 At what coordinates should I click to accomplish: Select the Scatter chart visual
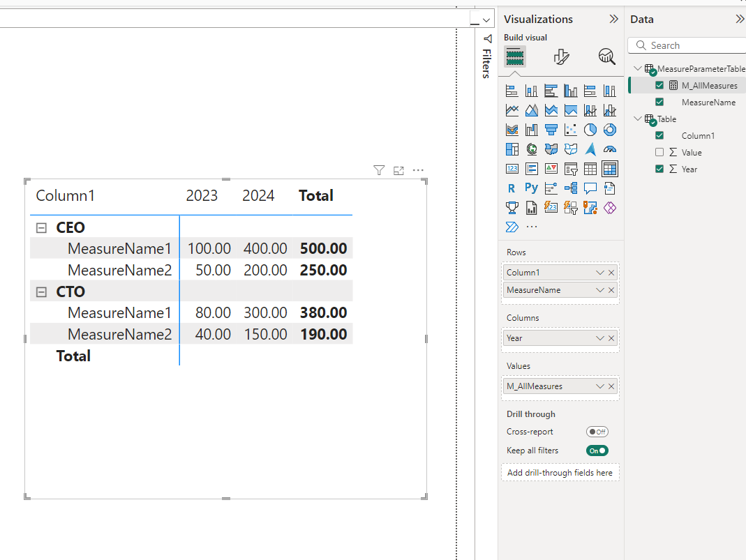pyautogui.click(x=570, y=130)
